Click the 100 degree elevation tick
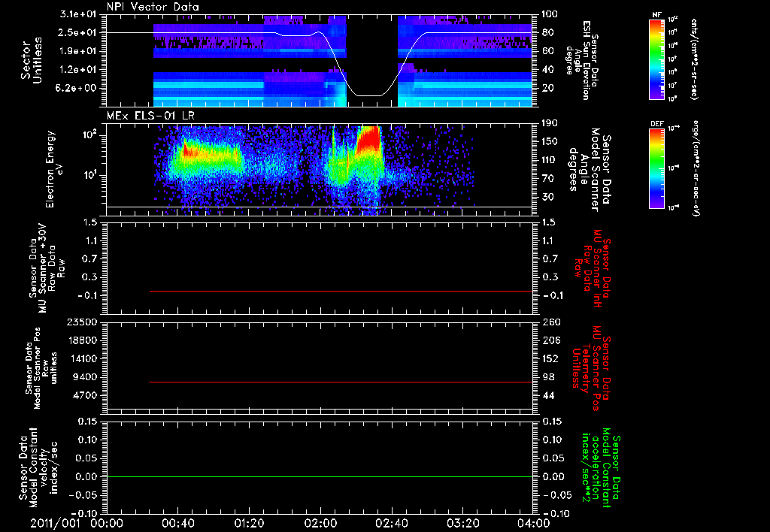Screen dimensions: 770x532 point(550,14)
